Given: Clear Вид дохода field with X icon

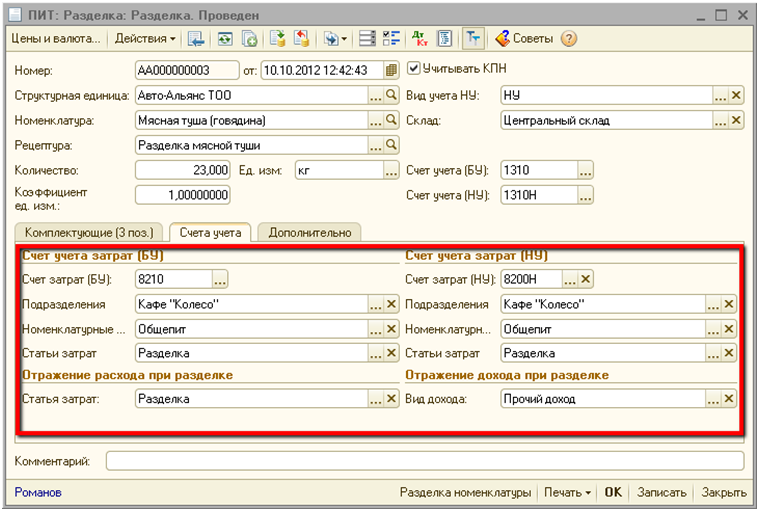Looking at the screenshot, I should (x=729, y=398).
